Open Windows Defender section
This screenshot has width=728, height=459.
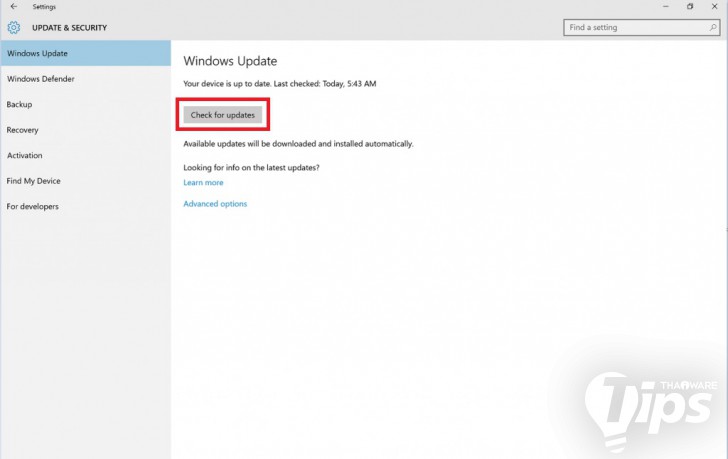point(85,79)
